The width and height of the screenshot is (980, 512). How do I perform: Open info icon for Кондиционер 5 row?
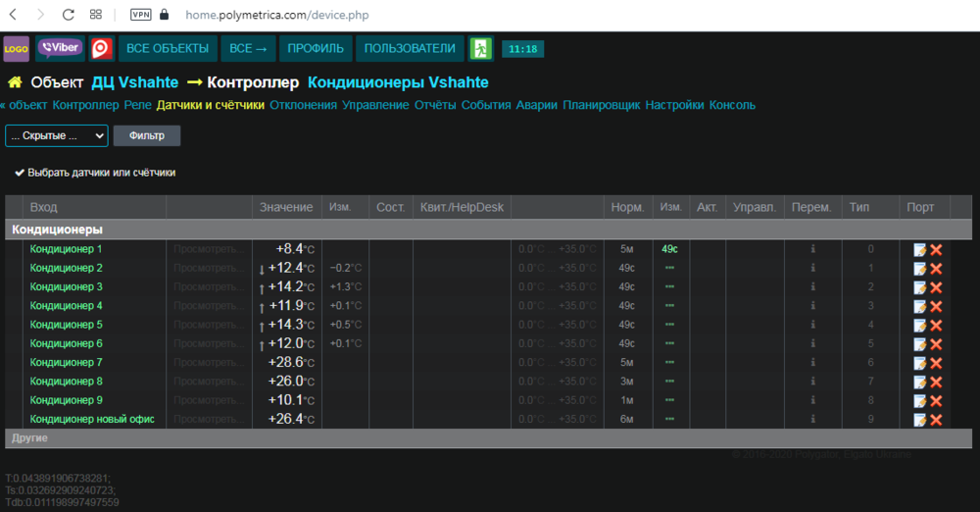tap(812, 325)
